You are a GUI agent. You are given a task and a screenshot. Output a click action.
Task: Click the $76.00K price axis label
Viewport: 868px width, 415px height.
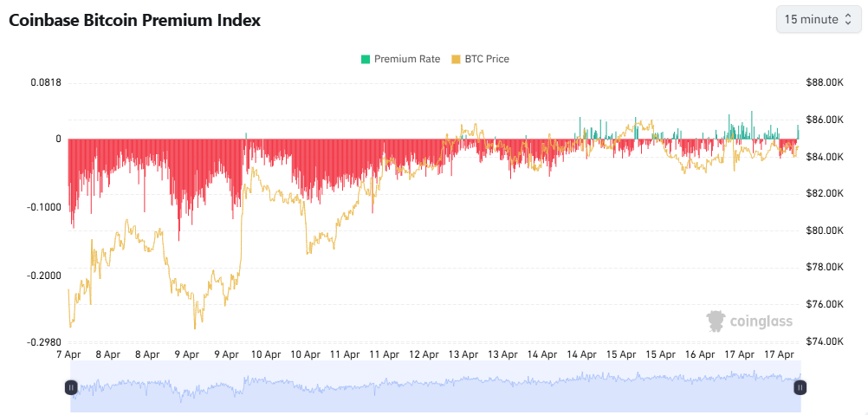(x=825, y=304)
